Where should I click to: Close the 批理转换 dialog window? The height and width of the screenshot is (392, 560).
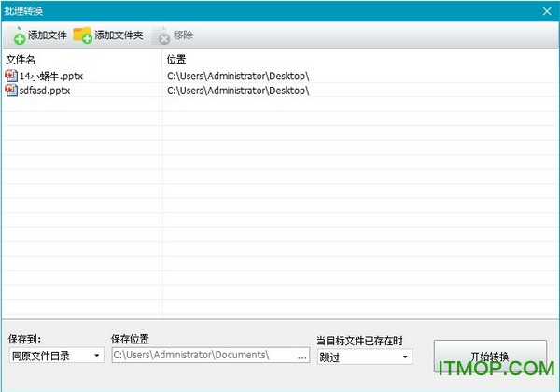pos(548,10)
